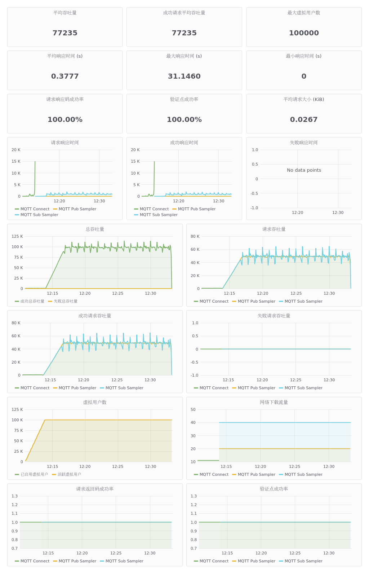Click MQTT Pub Sampler in 请求返回码成功率 legend
The image size is (369, 588).
(x=77, y=561)
